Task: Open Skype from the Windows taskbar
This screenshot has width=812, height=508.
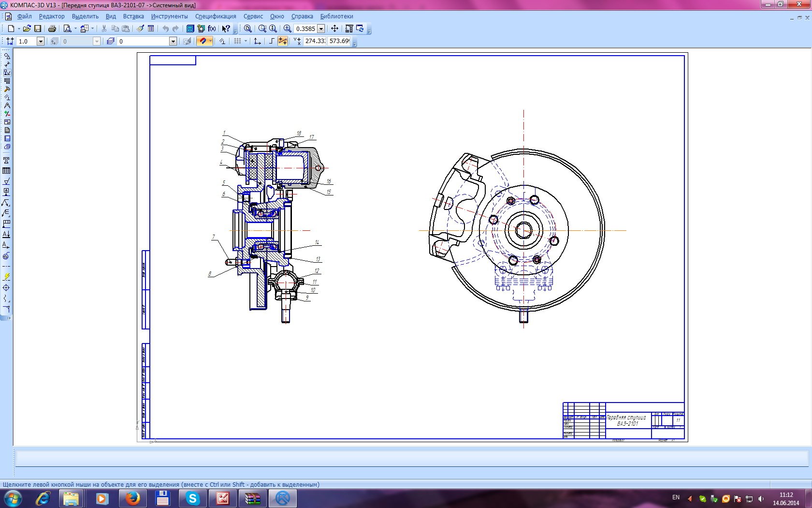Action: coord(193,498)
